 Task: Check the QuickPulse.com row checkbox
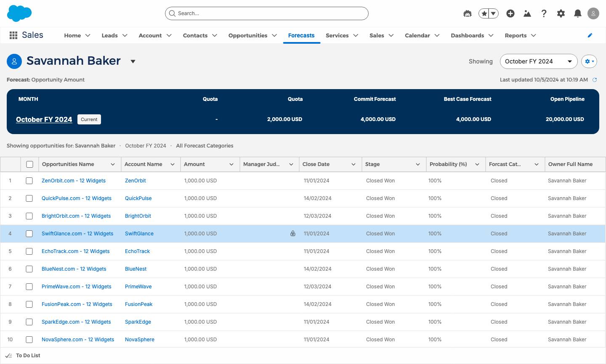point(29,198)
